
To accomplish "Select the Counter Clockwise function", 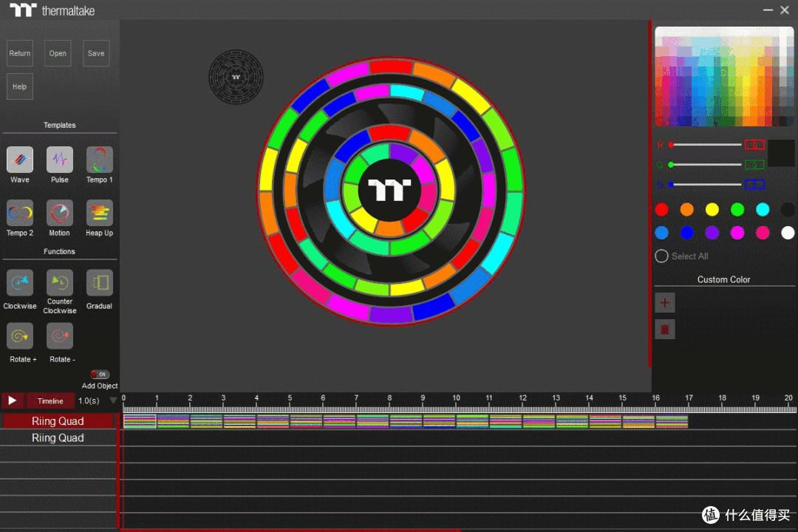I will point(60,282).
